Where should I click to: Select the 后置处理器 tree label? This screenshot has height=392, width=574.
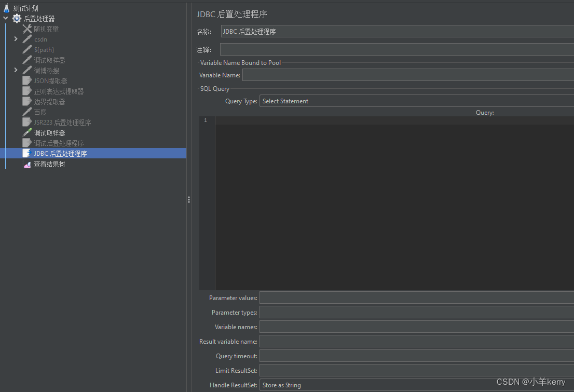(x=39, y=19)
